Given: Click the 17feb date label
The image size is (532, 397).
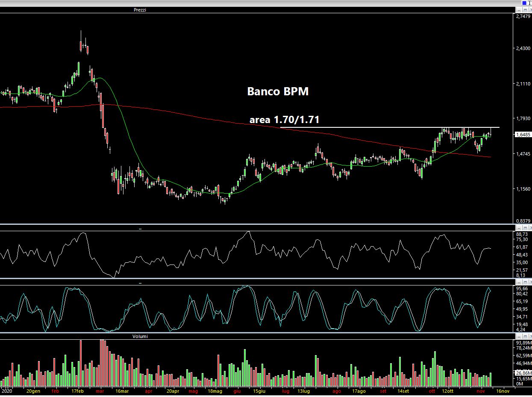Looking at the screenshot, I should (77, 391).
